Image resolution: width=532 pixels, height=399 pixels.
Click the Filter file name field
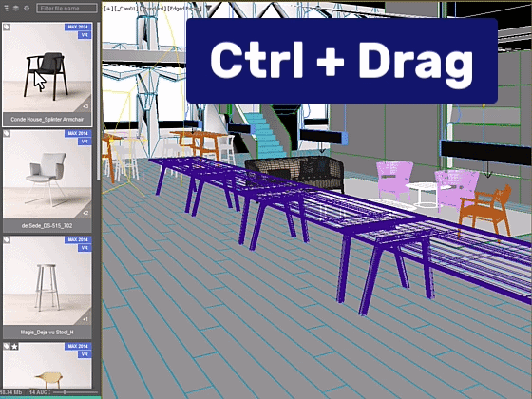(66, 9)
